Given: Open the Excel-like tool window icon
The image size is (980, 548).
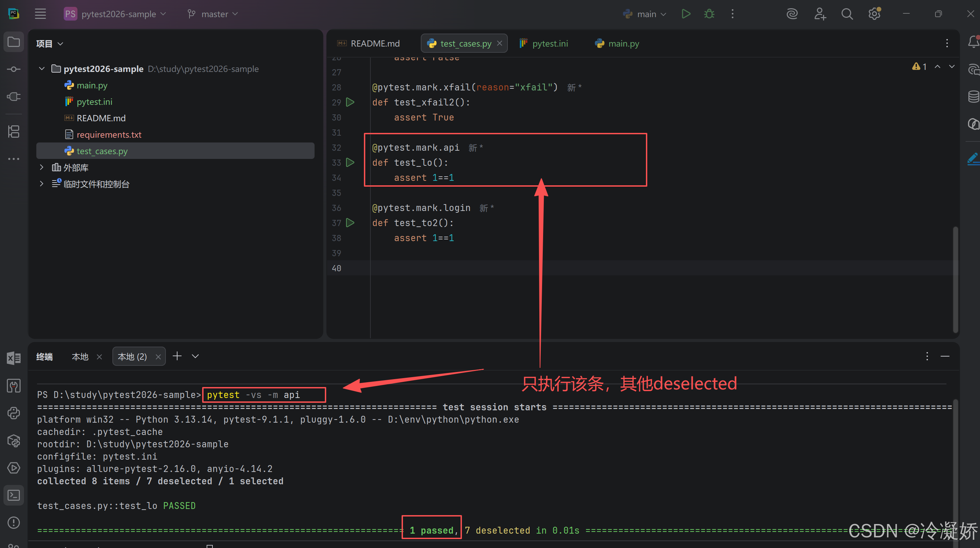Looking at the screenshot, I should (14, 358).
